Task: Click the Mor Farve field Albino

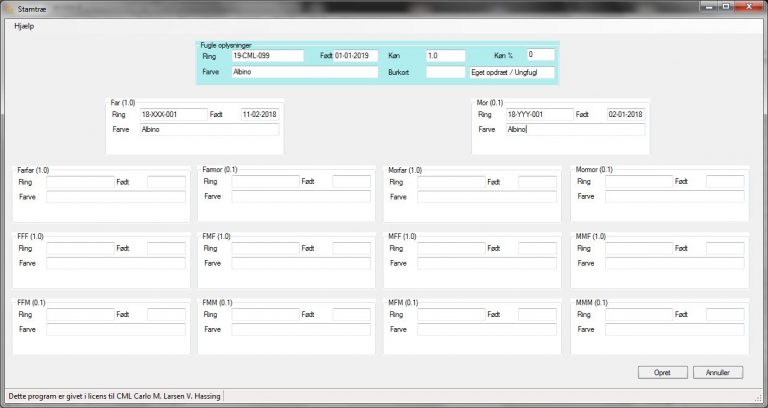Action: tap(576, 130)
